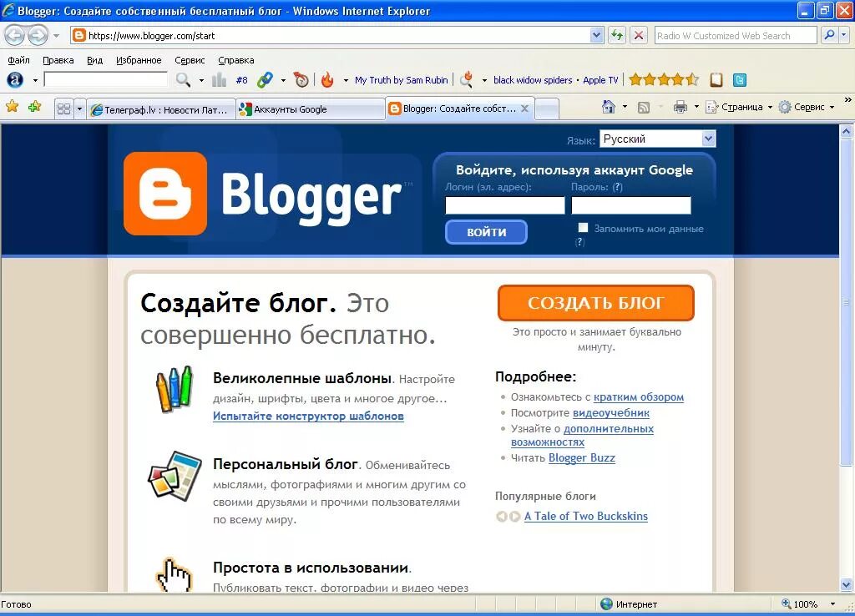Click the browser Forward arrow button

click(37, 35)
